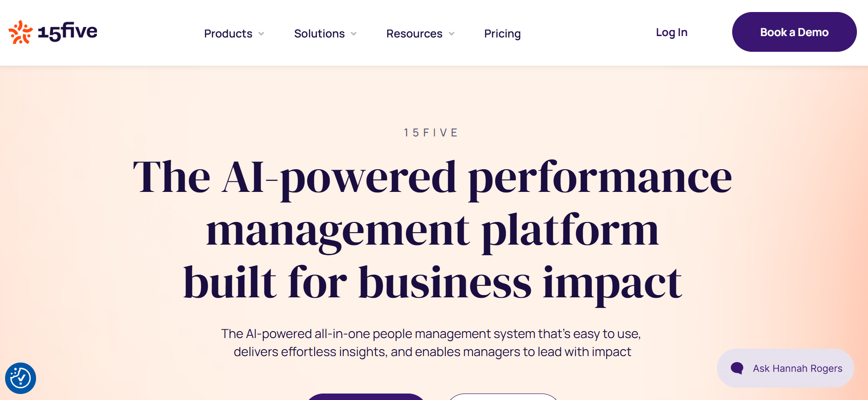The image size is (868, 400).
Task: Click the spaced 15FIVE eyebrow text
Action: [431, 133]
